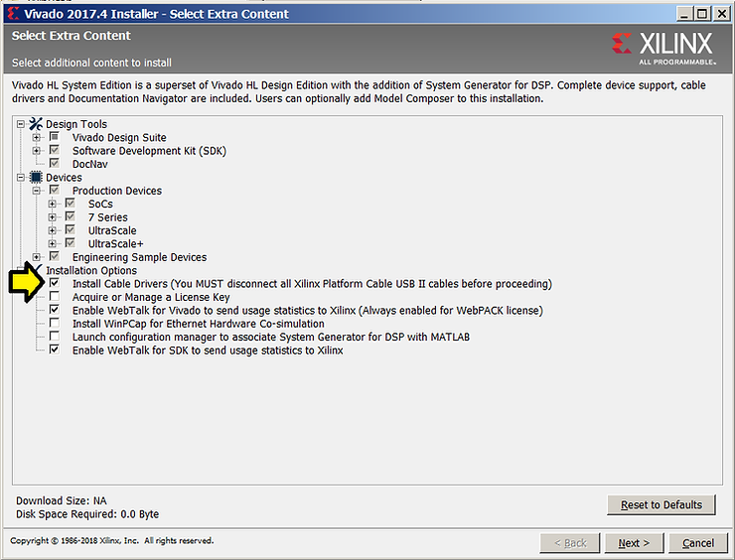The width and height of the screenshot is (735, 560).
Task: Uncheck Install Cable Drivers option
Action: click(x=55, y=283)
